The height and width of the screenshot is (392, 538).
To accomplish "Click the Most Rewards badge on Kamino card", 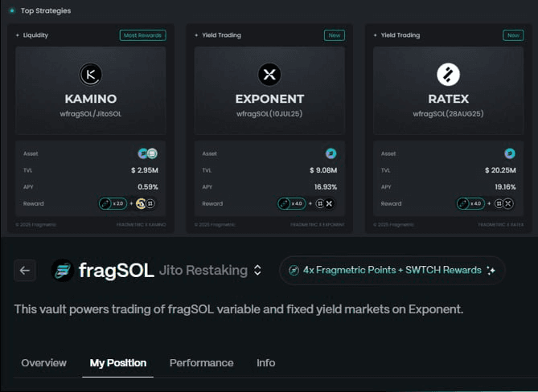I will click(x=142, y=35).
